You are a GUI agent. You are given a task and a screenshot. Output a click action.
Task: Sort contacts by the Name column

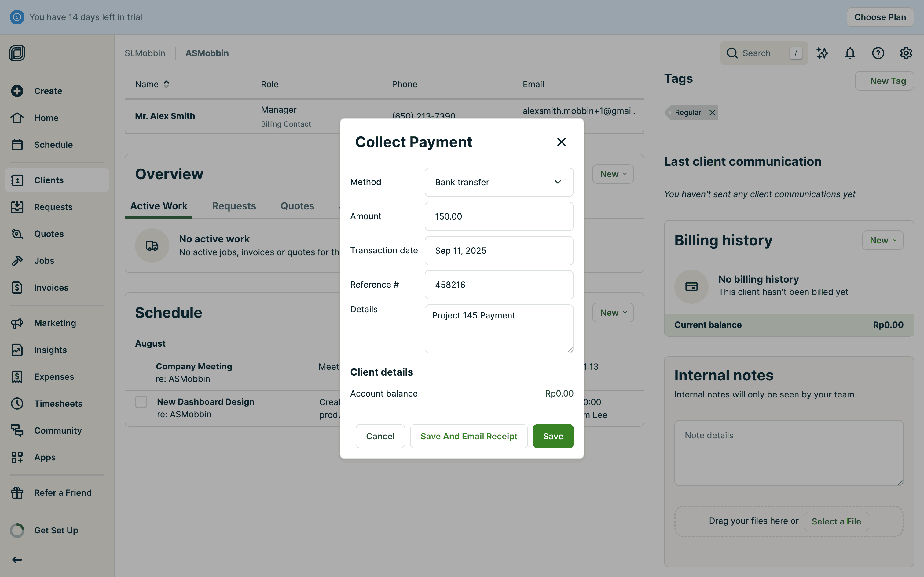click(x=152, y=84)
